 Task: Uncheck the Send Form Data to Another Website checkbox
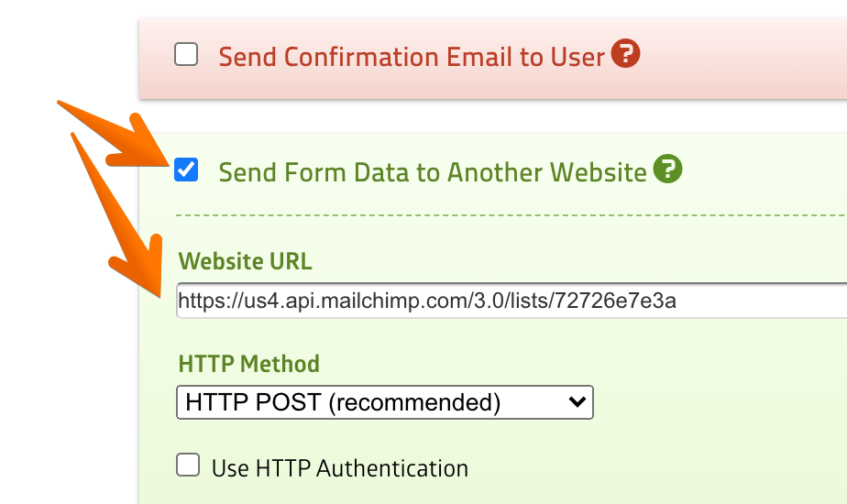point(186,170)
